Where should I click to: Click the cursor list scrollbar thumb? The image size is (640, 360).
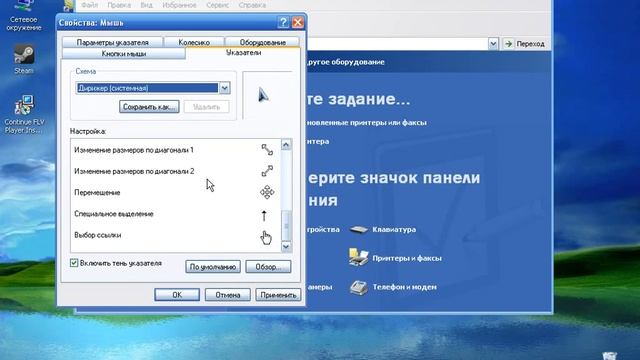tap(286, 225)
